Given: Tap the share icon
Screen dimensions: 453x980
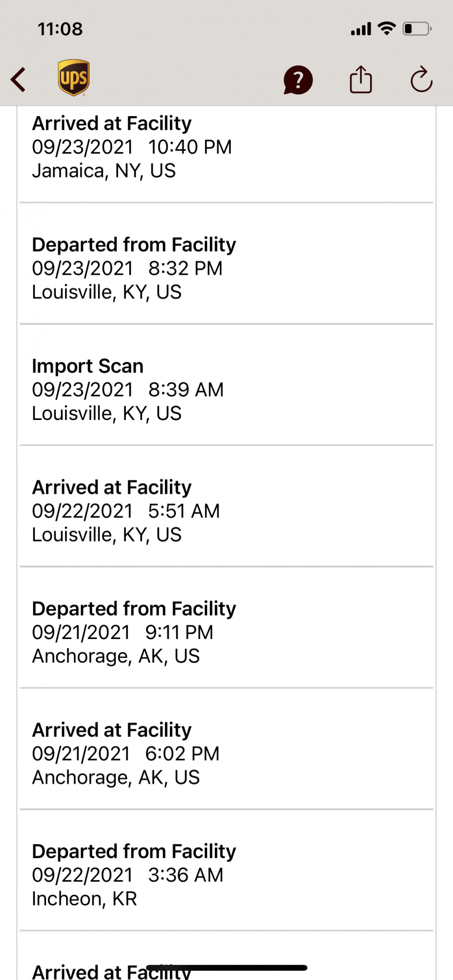Looking at the screenshot, I should (x=361, y=79).
